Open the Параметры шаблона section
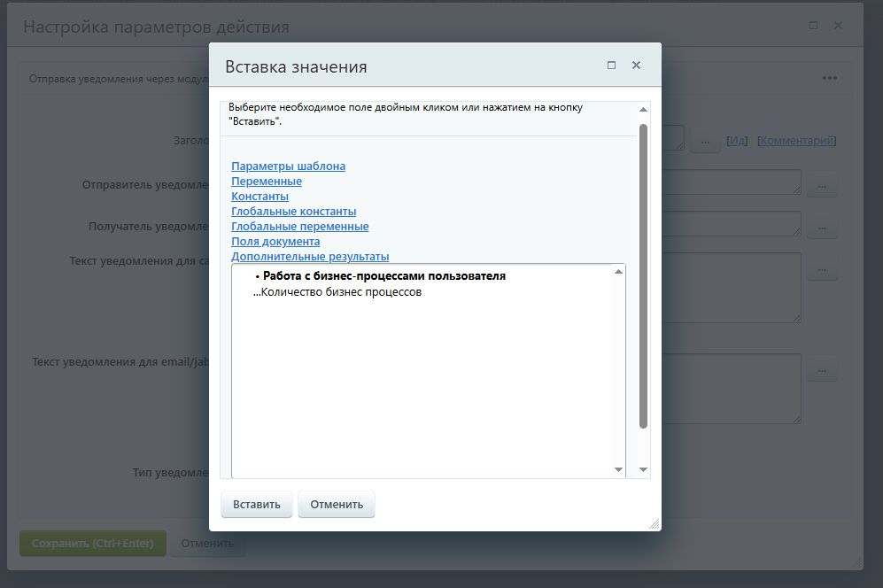 (x=288, y=166)
